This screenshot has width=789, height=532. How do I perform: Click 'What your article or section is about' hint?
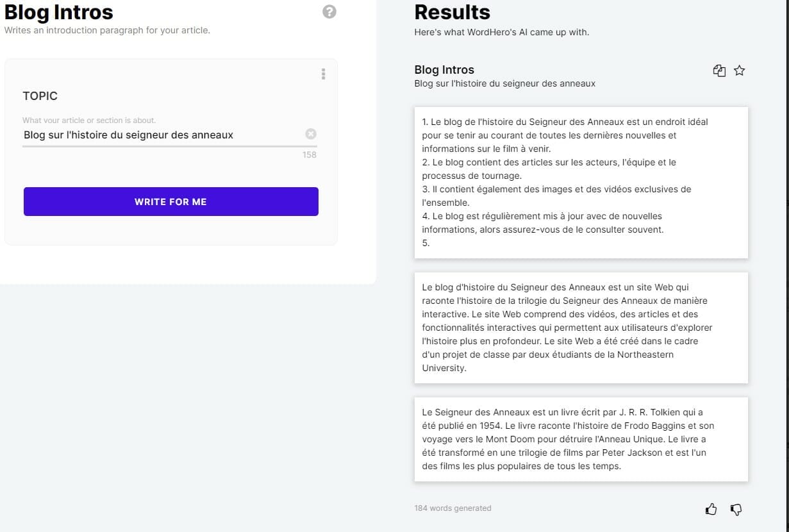click(x=89, y=120)
